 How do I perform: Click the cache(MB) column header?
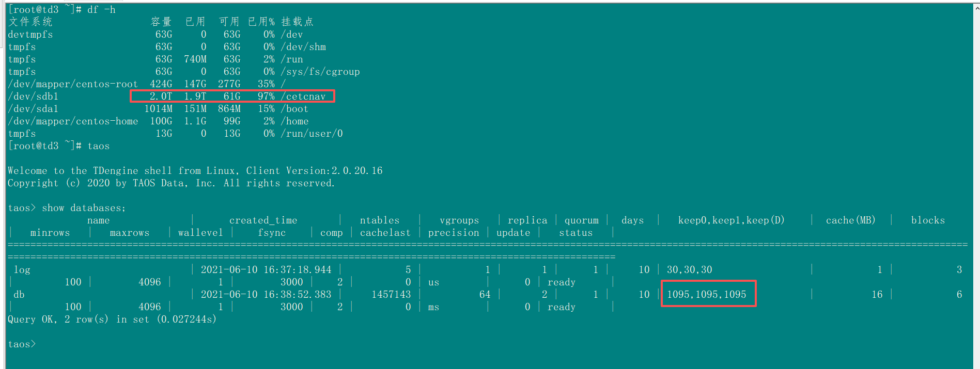tap(850, 220)
